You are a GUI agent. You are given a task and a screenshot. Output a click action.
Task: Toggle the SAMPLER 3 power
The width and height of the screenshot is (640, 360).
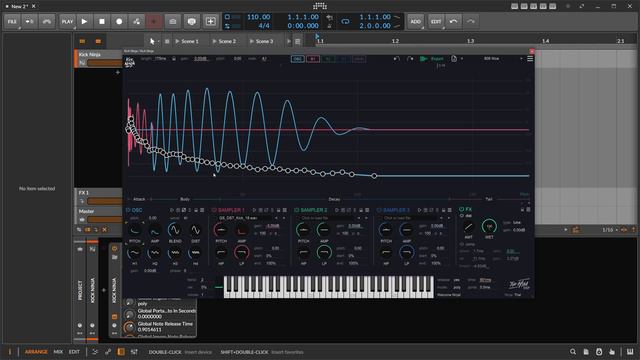379,210
